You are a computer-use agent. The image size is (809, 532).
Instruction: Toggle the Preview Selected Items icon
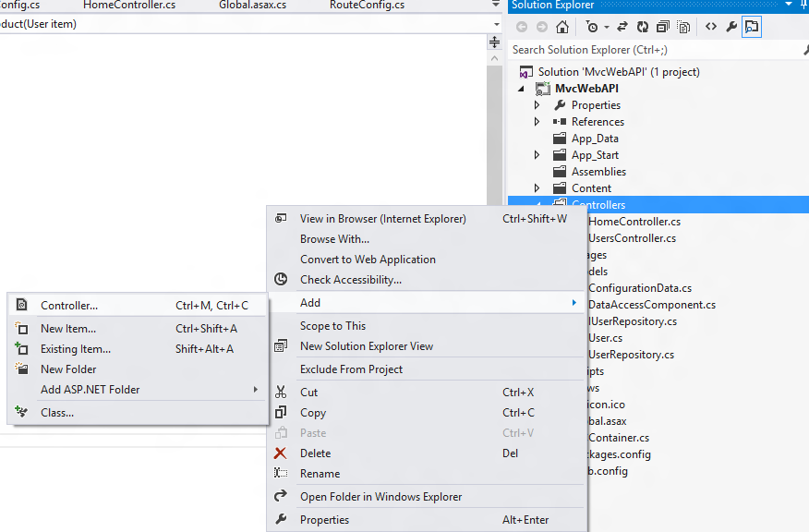tap(752, 27)
